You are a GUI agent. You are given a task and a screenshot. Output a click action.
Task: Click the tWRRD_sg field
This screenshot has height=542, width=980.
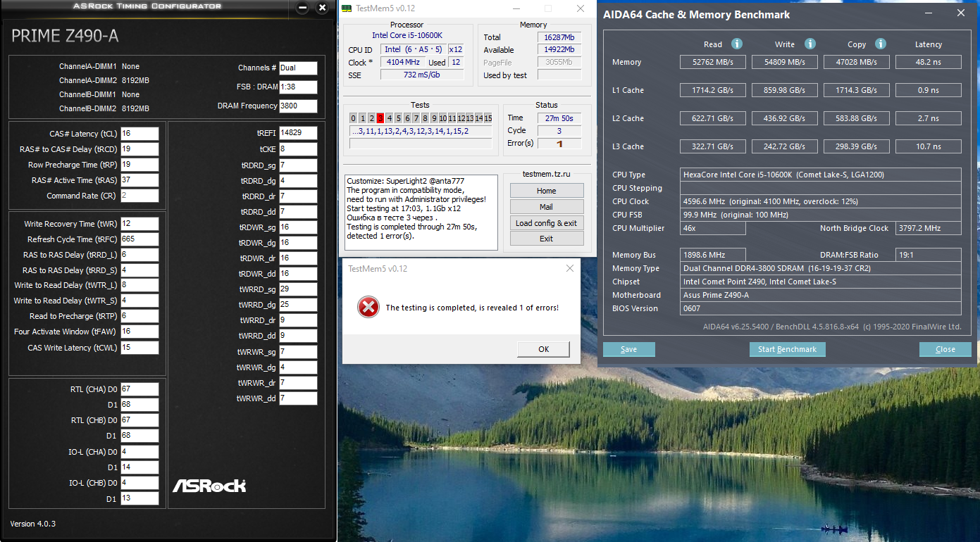click(x=298, y=289)
